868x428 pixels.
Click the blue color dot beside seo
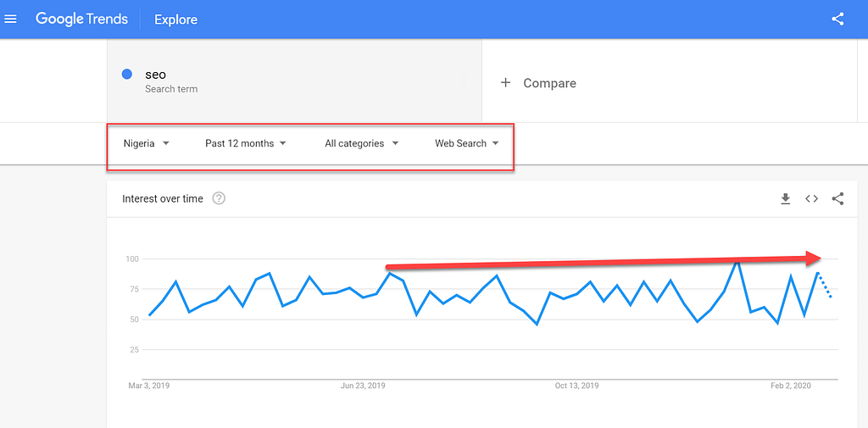click(x=127, y=75)
